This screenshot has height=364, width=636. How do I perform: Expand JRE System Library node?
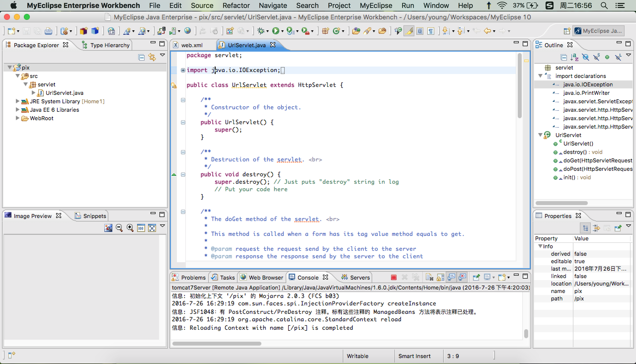(x=17, y=101)
